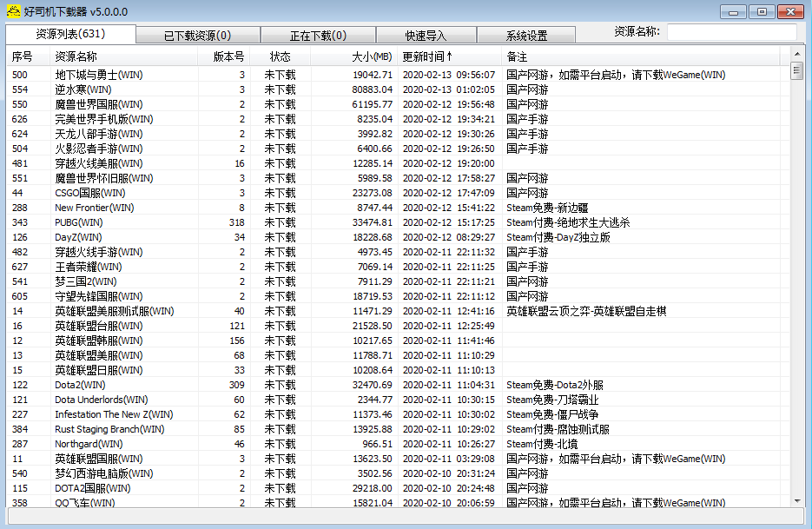812x529 pixels.
Task: Click the remark Steam免费-新边疆
Action: click(x=547, y=208)
